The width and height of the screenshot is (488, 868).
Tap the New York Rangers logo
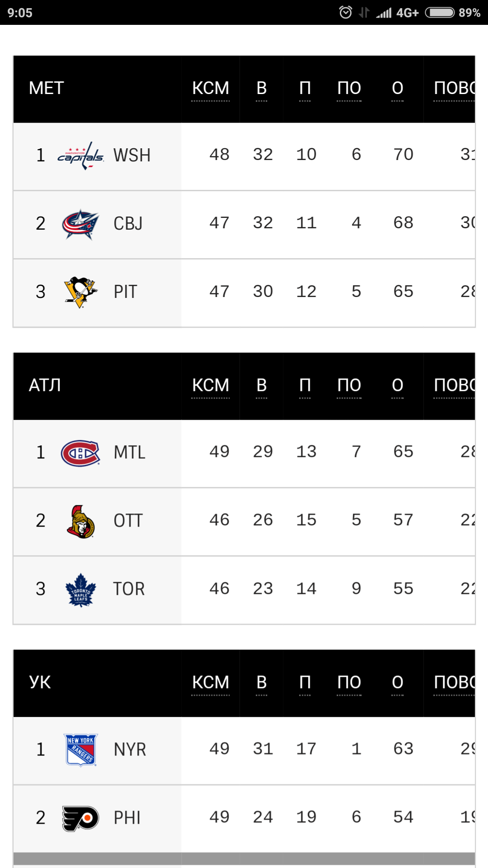pos(80,750)
